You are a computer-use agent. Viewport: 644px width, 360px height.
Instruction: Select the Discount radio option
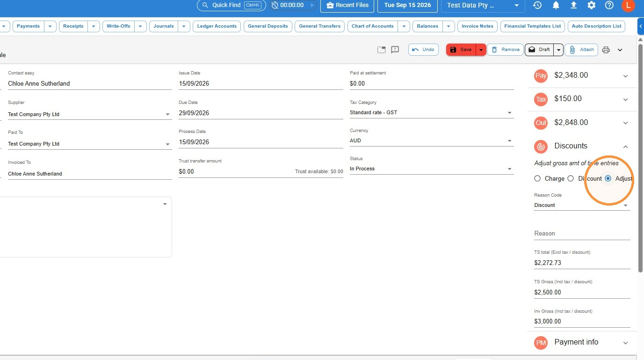[571, 178]
